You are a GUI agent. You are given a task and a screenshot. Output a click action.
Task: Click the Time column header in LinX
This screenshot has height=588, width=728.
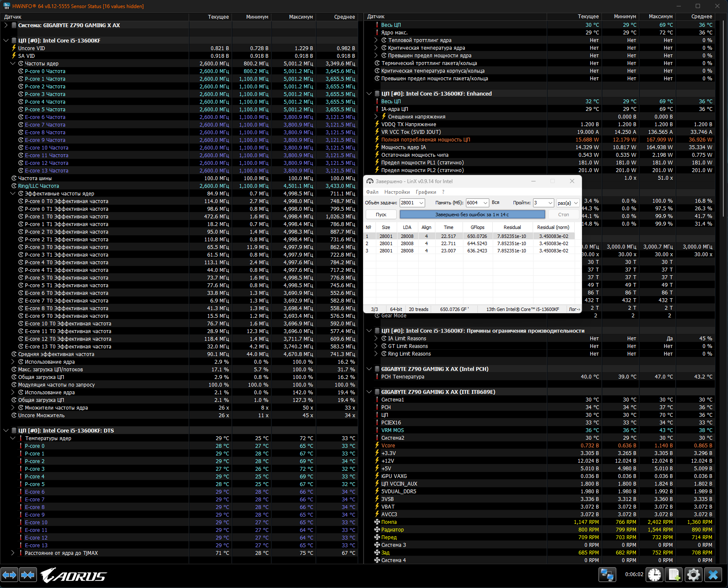449,227
